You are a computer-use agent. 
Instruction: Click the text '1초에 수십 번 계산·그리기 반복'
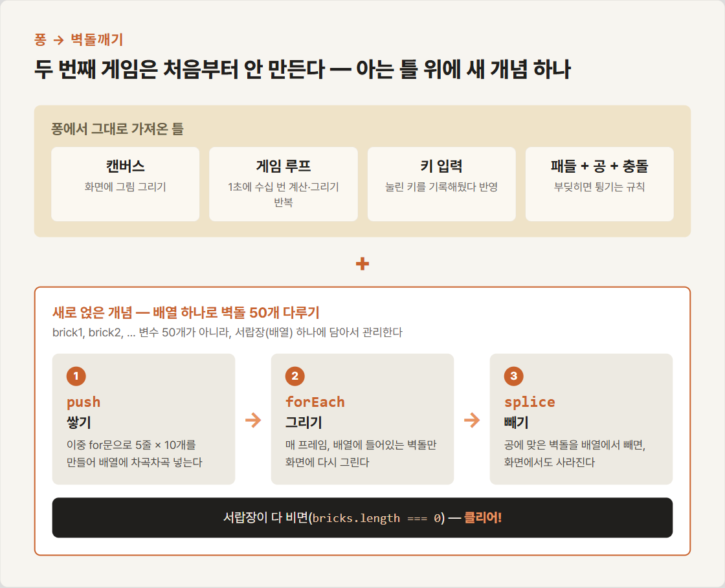[284, 195]
